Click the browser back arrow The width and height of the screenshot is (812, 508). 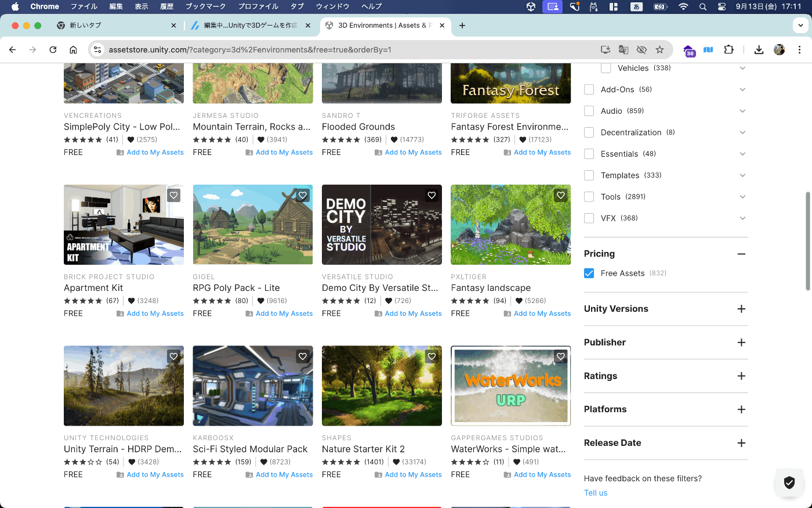[x=13, y=50]
